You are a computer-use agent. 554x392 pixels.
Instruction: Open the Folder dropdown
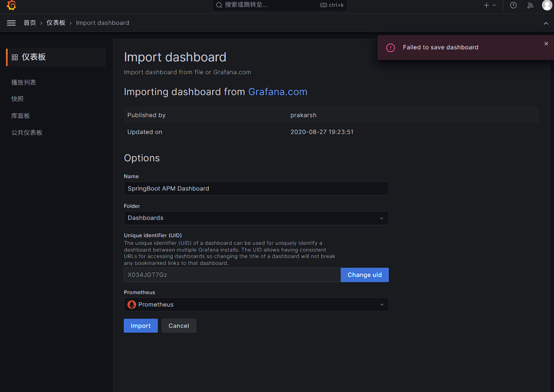(x=256, y=218)
